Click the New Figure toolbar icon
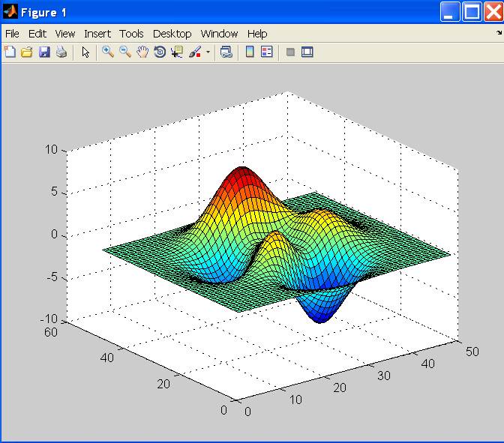Image resolution: width=504 pixels, height=443 pixels. point(10,52)
